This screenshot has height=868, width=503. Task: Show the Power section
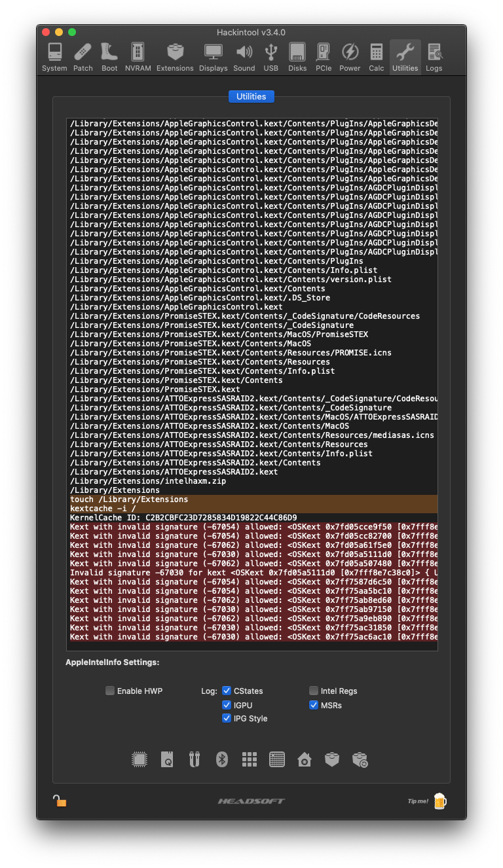pos(350,57)
